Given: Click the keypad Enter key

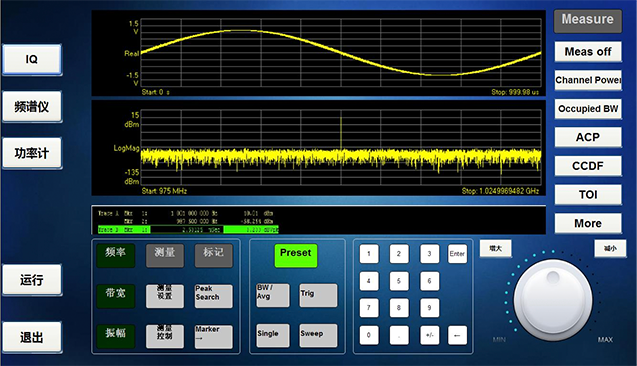Looking at the screenshot, I should click(457, 254).
